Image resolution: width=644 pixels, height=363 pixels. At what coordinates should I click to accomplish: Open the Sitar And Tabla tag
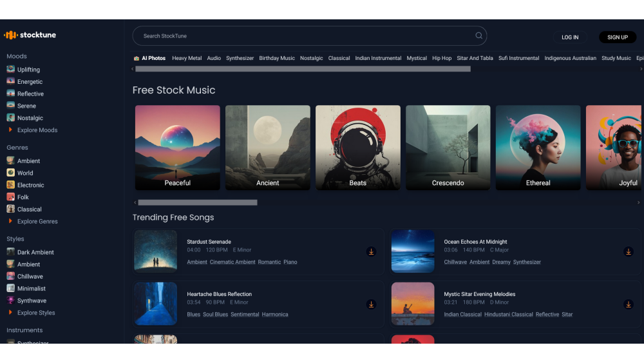[475, 59]
